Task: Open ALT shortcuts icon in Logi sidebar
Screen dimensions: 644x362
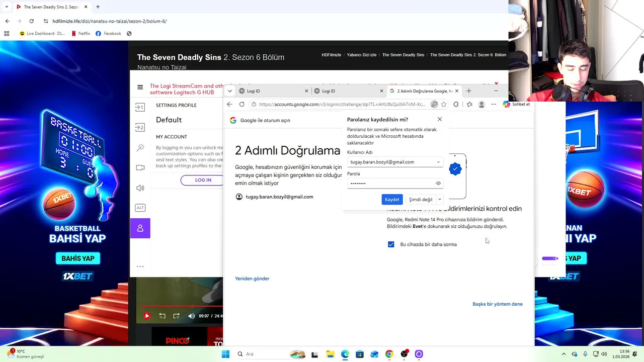Action: [x=140, y=208]
